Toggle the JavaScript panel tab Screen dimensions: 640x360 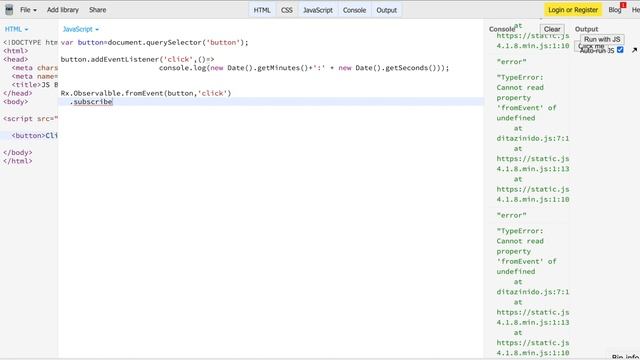[x=318, y=10]
